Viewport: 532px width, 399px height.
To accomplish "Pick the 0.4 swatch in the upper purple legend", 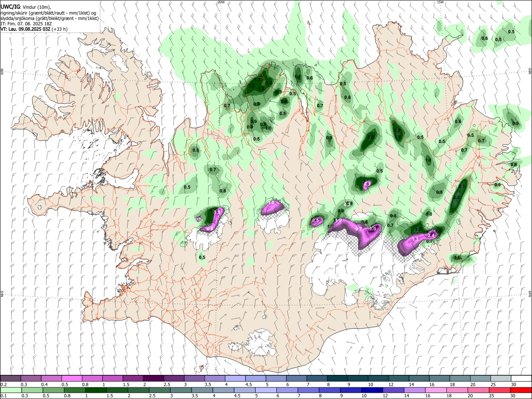I will point(52,378).
